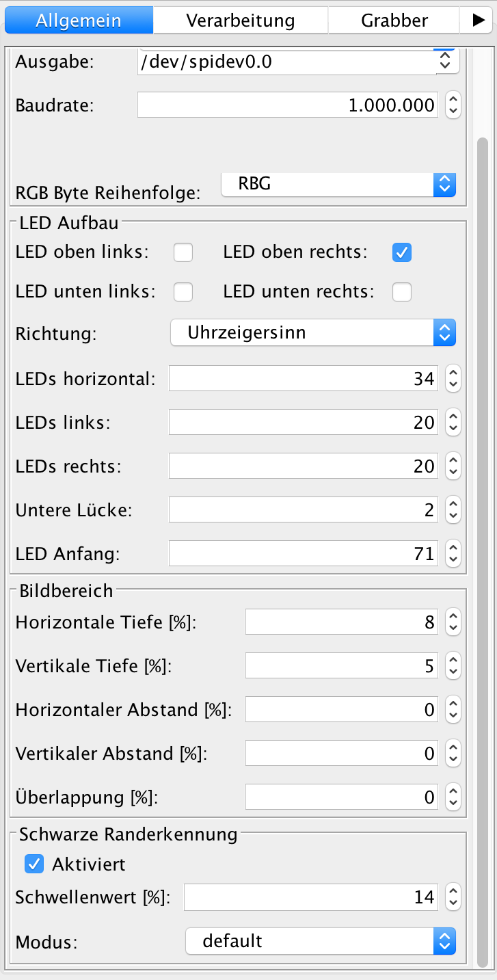
Task: Click the tab overflow arrow button
Action: coord(478,21)
